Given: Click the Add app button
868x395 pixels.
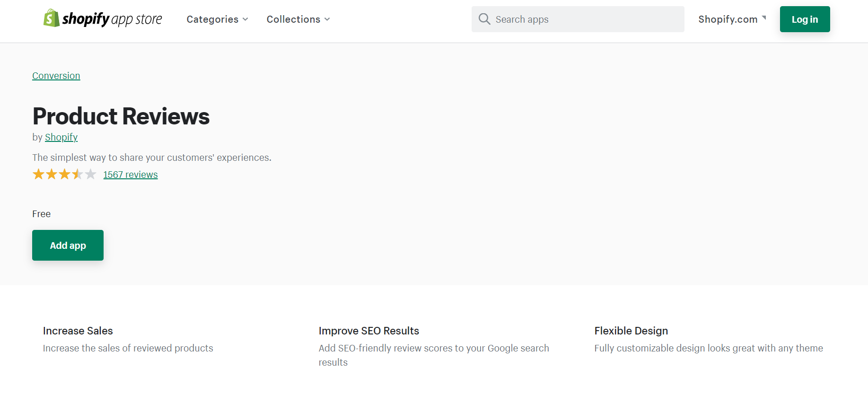Looking at the screenshot, I should pos(68,245).
